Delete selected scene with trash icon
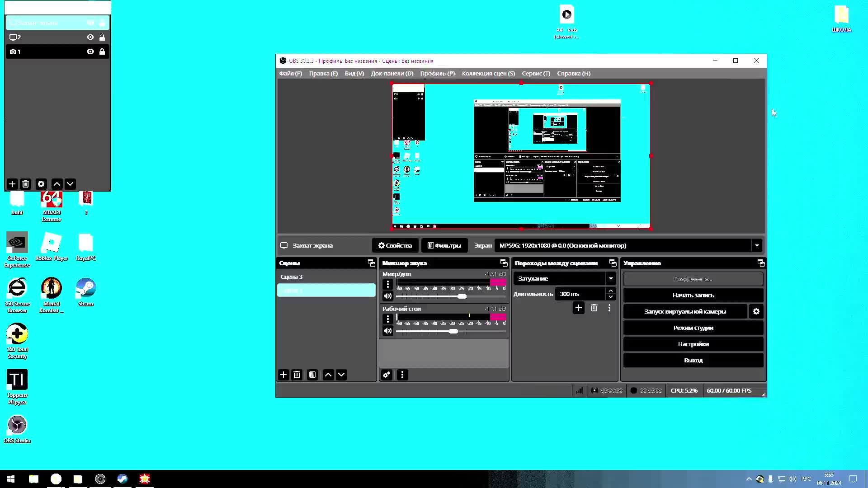The image size is (868, 488). pyautogui.click(x=297, y=375)
